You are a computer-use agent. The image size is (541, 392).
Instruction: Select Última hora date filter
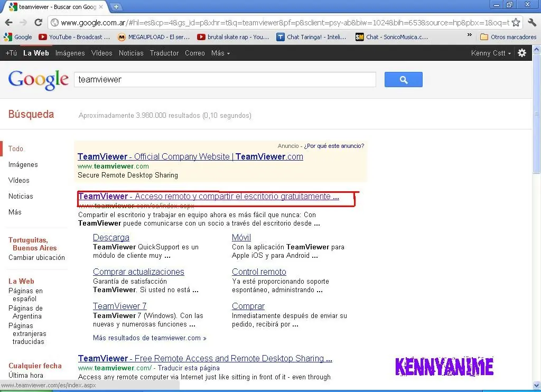click(26, 375)
